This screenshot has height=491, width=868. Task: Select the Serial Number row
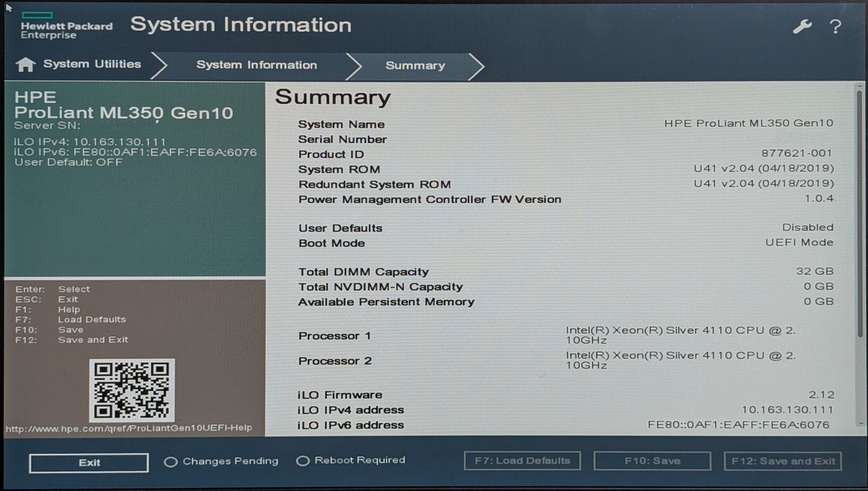566,139
